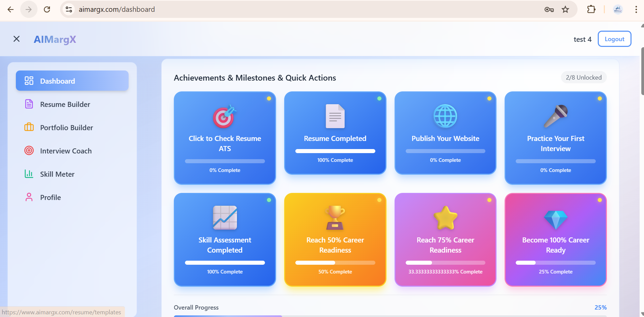The width and height of the screenshot is (644, 317).
Task: Toggle the yellow dot on Reach 50% Career Readiness
Action: 379,200
